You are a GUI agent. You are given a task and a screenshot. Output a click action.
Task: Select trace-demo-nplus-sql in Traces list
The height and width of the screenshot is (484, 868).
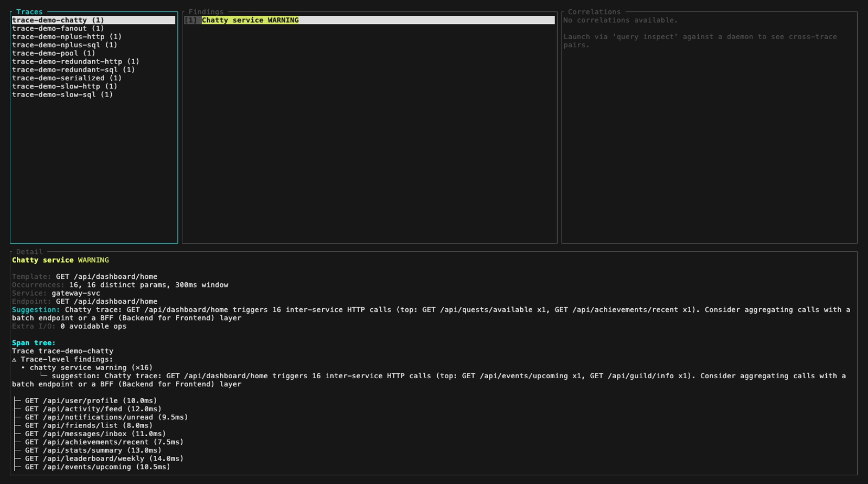pos(65,45)
